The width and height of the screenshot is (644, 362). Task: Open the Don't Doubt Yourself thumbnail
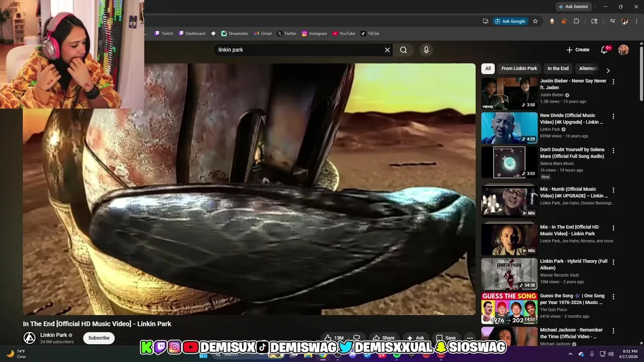(x=509, y=162)
